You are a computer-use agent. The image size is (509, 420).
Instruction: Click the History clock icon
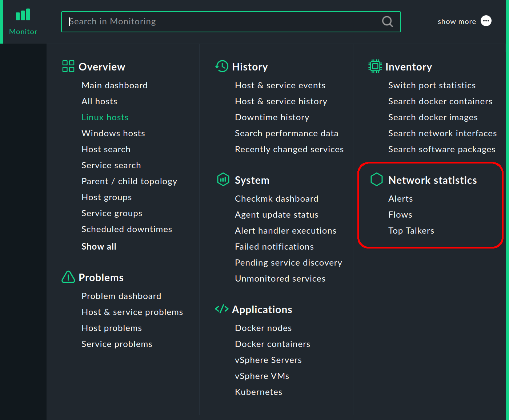tap(221, 66)
